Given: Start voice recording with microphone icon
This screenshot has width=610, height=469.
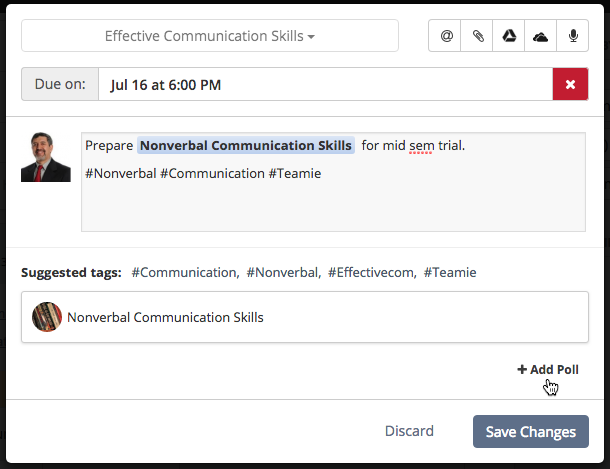Looking at the screenshot, I should tap(573, 36).
